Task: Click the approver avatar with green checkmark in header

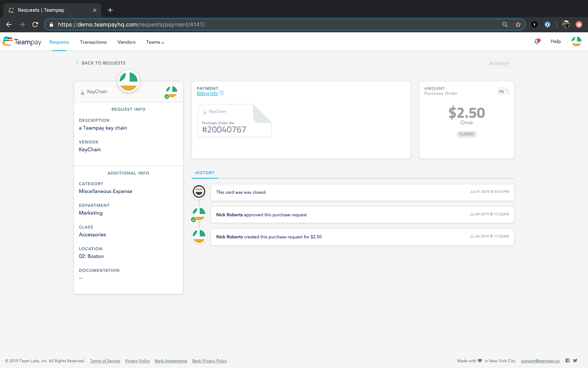Action: click(x=171, y=92)
